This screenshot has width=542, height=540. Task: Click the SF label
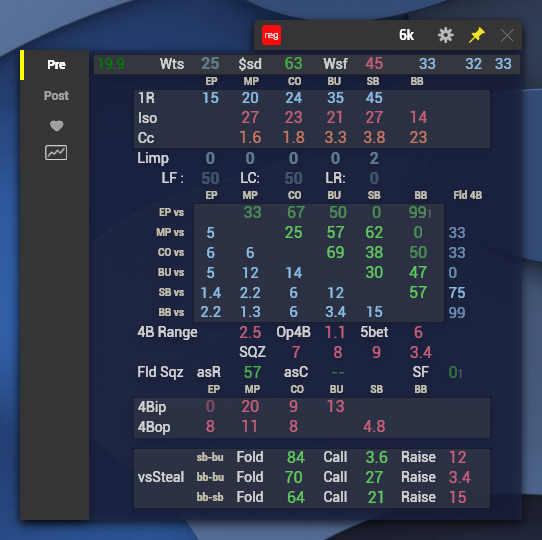pyautogui.click(x=420, y=372)
